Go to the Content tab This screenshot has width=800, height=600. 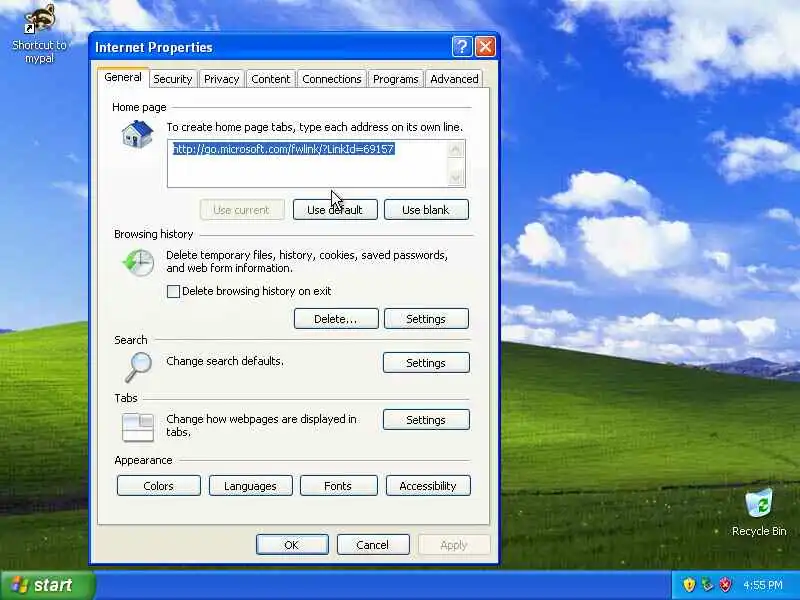coord(270,79)
